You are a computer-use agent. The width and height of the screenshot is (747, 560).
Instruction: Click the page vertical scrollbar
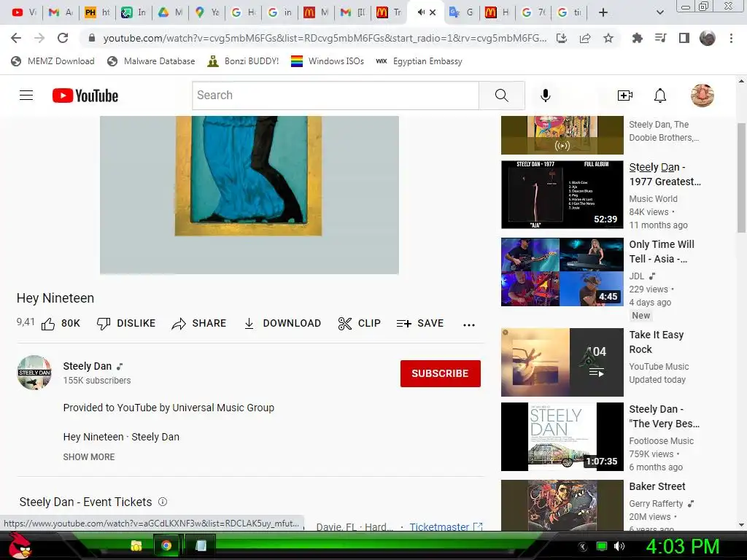(741, 177)
